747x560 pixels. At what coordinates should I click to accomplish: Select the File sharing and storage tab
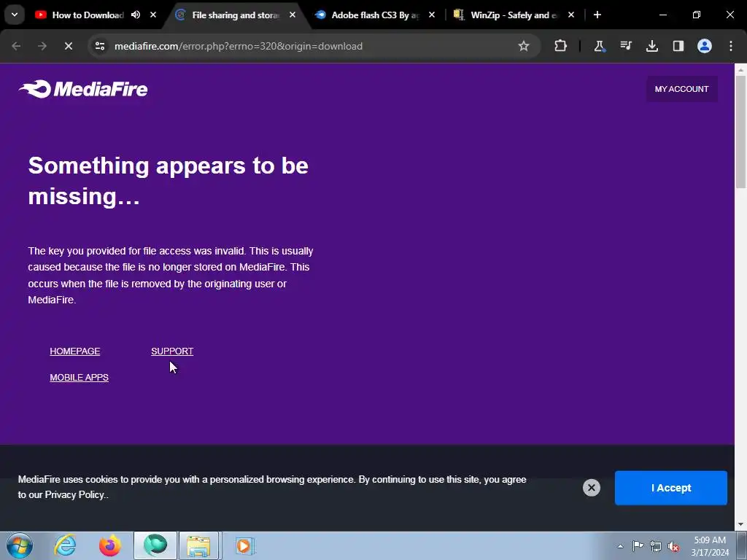(x=236, y=15)
